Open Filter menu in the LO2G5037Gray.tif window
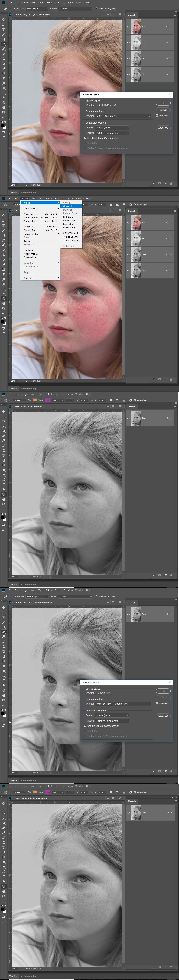 click(x=57, y=786)
